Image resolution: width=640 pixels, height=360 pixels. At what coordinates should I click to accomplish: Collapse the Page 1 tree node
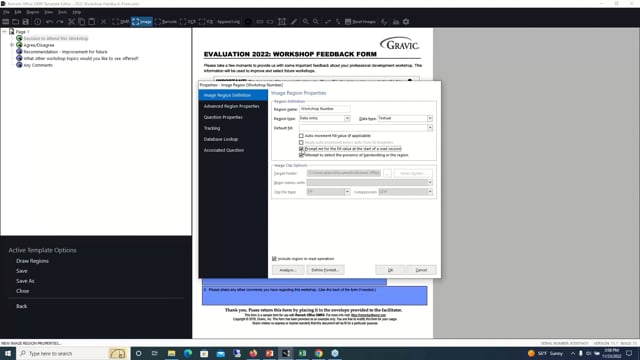click(x=4, y=31)
